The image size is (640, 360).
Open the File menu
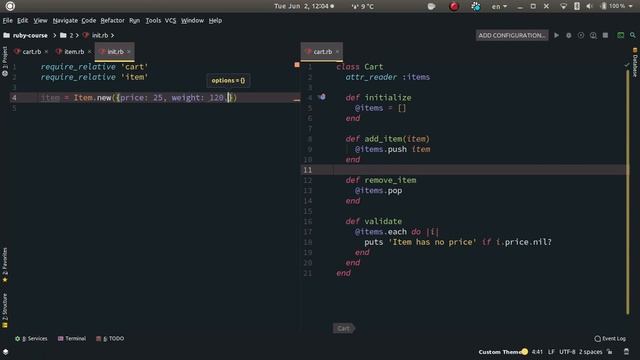click(x=7, y=20)
